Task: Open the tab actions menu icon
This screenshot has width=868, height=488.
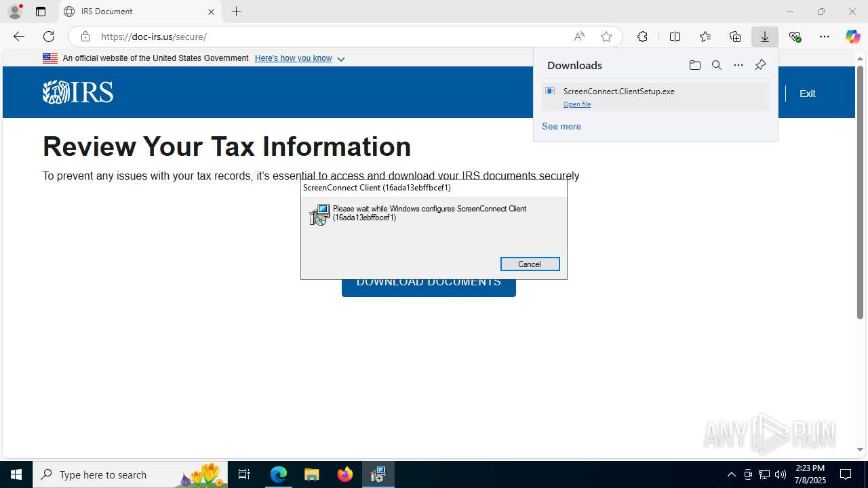Action: [x=41, y=12]
